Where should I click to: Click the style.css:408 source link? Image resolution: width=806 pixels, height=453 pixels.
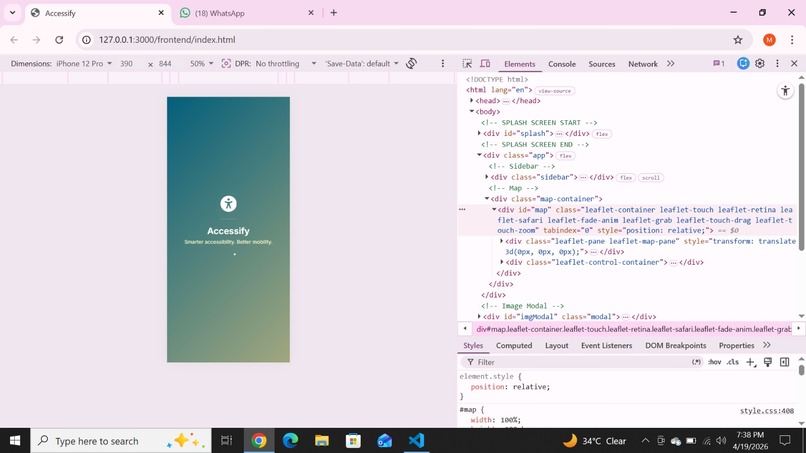766,410
